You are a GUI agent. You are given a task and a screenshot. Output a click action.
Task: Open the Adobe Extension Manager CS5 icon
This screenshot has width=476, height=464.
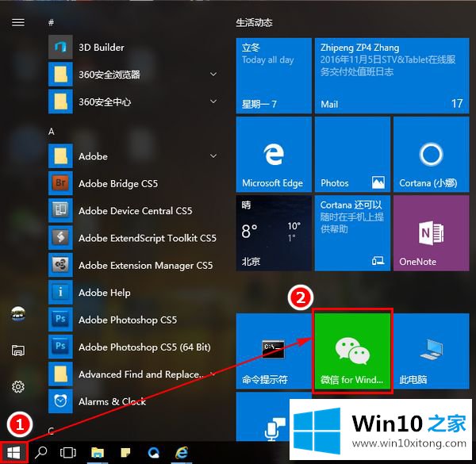[x=60, y=265]
